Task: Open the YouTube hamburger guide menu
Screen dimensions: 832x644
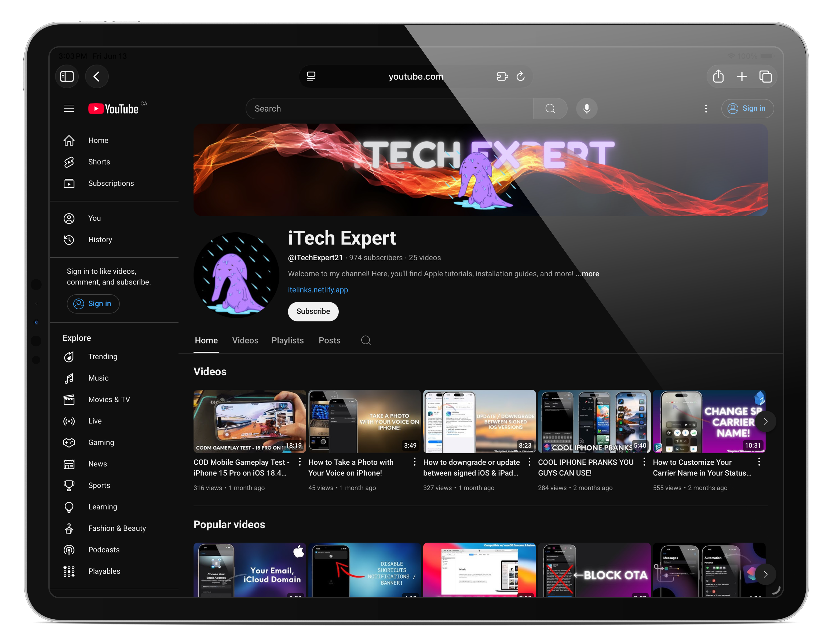Action: tap(69, 108)
